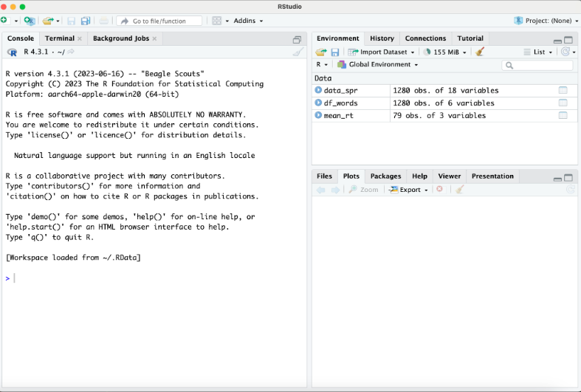Open the R language dropdown
Image resolution: width=581 pixels, height=392 pixels.
pyautogui.click(x=322, y=64)
